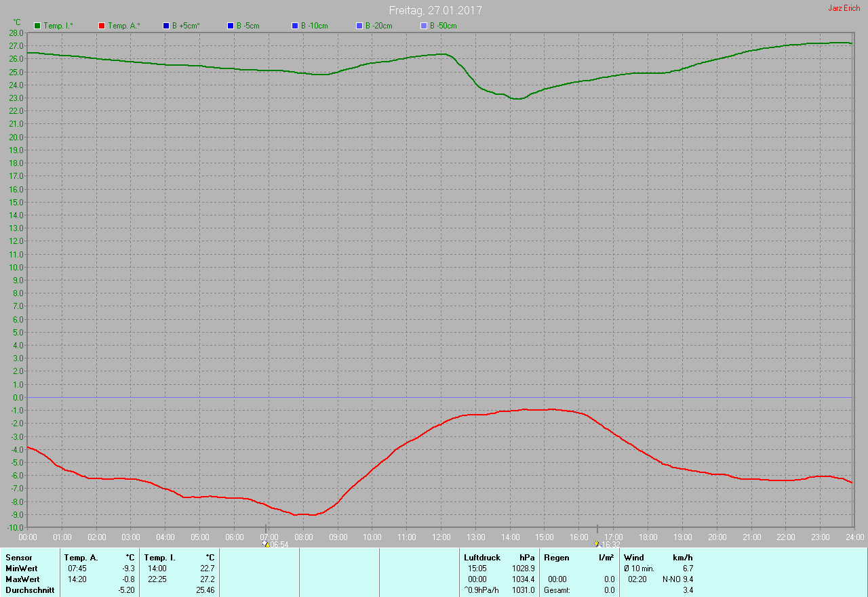Click the Luftdruck header in the table
Image resolution: width=868 pixels, height=597 pixels.
click(482, 558)
